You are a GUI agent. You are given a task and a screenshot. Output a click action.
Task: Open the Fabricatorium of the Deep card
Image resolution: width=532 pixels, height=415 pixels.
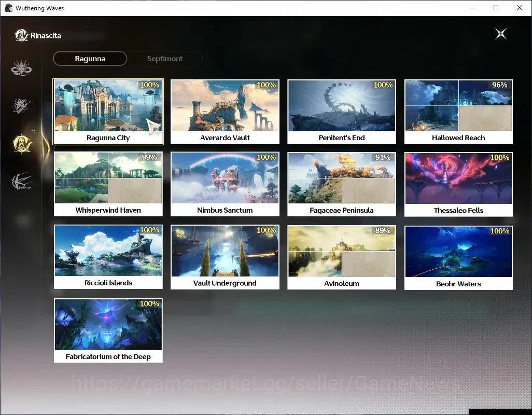tap(108, 330)
